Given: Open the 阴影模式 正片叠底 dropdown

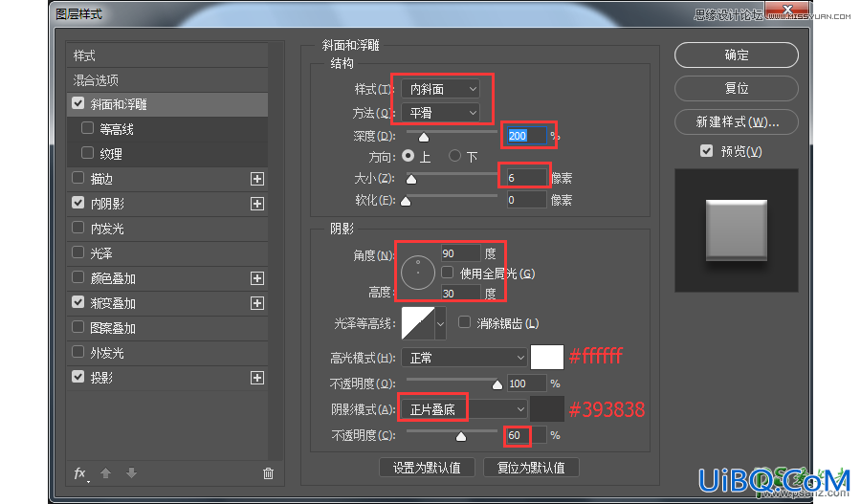Looking at the screenshot, I should click(465, 409).
